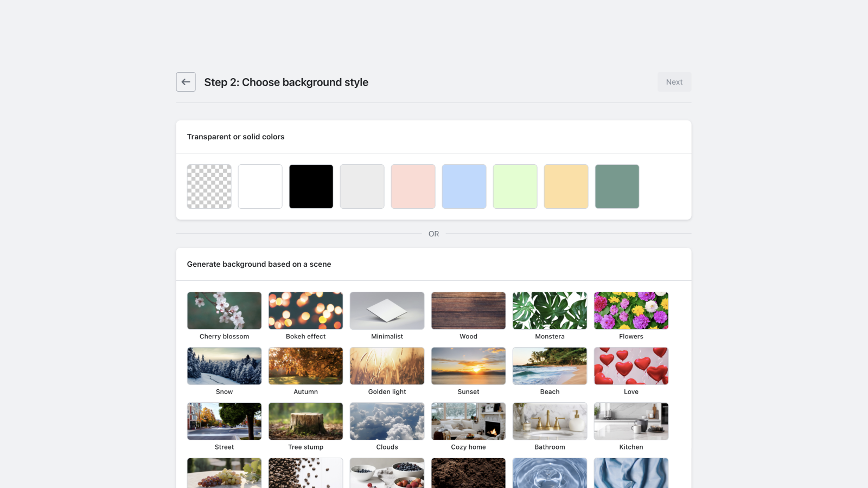Pick the black solid color swatch
The width and height of the screenshot is (868, 488).
pos(311,187)
